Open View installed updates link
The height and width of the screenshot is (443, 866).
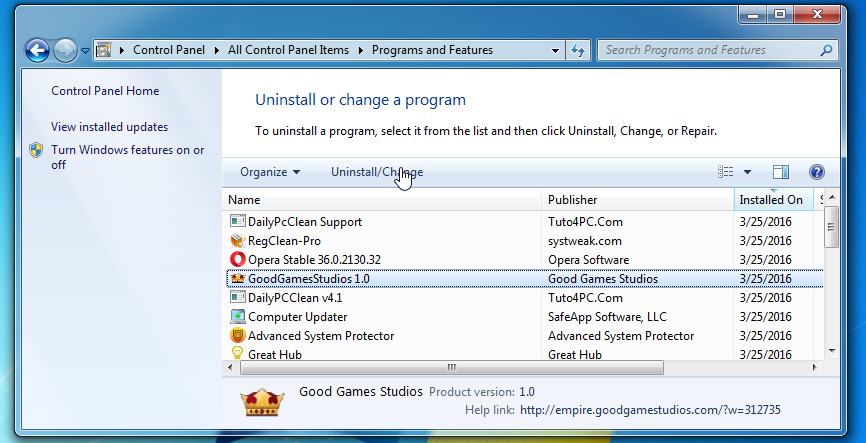109,127
